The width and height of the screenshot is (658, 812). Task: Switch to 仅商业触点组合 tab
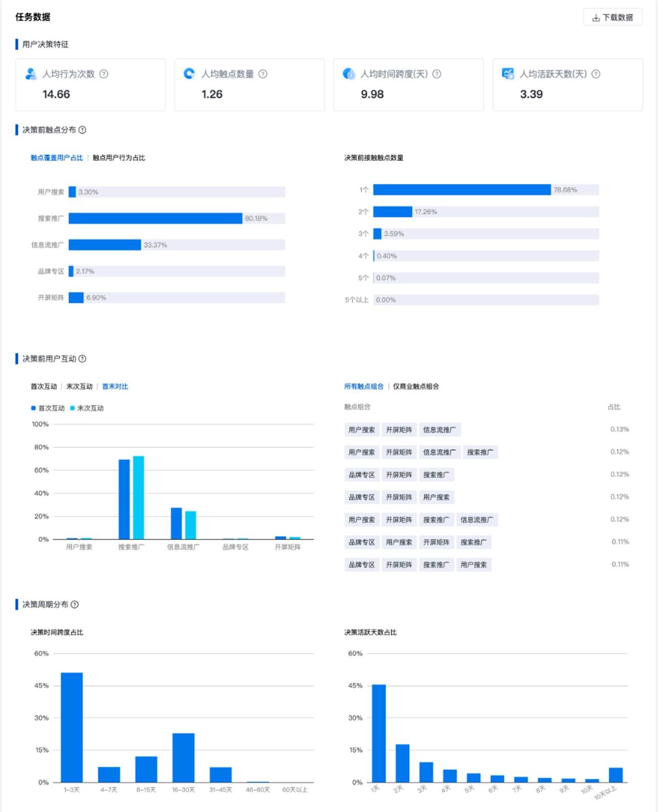pos(416,387)
